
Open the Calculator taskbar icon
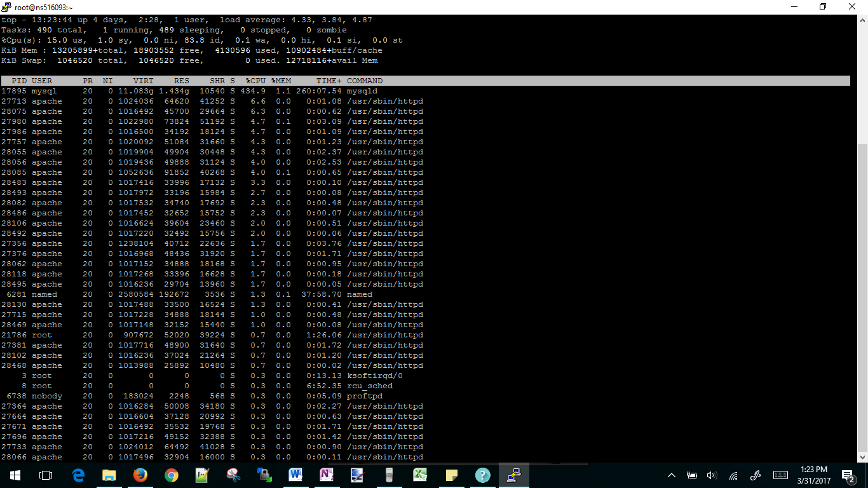pos(390,475)
